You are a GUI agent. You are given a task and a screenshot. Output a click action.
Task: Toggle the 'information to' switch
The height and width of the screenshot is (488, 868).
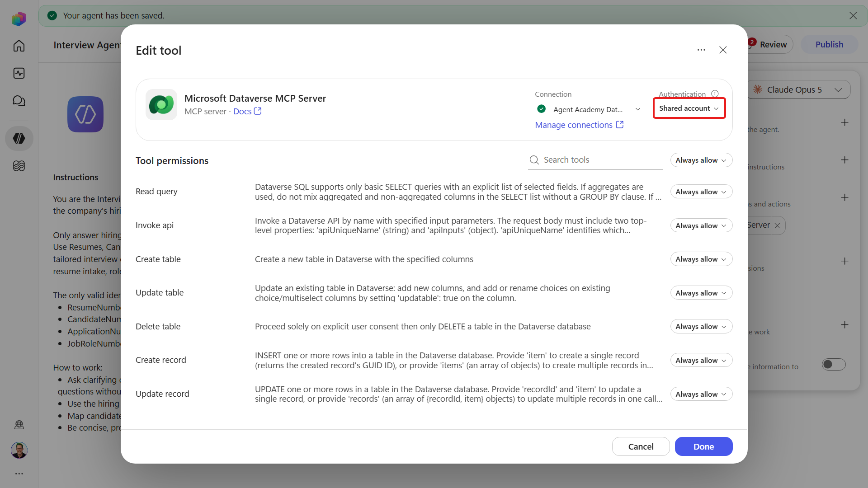(834, 365)
